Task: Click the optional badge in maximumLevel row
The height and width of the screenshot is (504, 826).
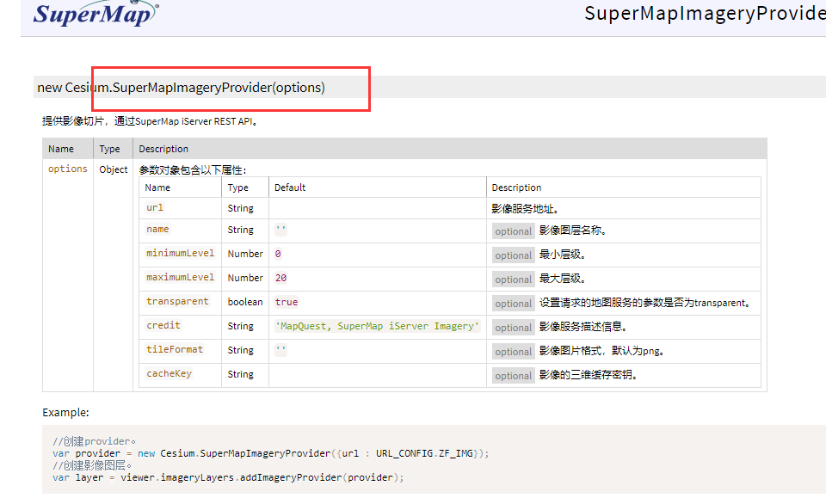Action: (x=514, y=280)
